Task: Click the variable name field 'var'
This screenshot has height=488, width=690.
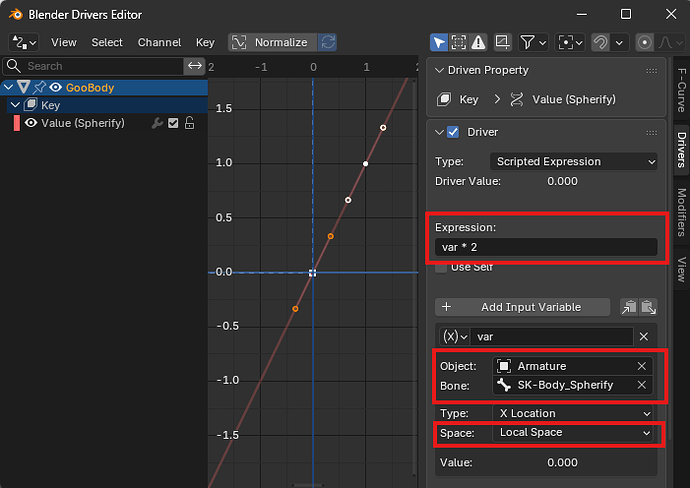Action: tap(552, 337)
